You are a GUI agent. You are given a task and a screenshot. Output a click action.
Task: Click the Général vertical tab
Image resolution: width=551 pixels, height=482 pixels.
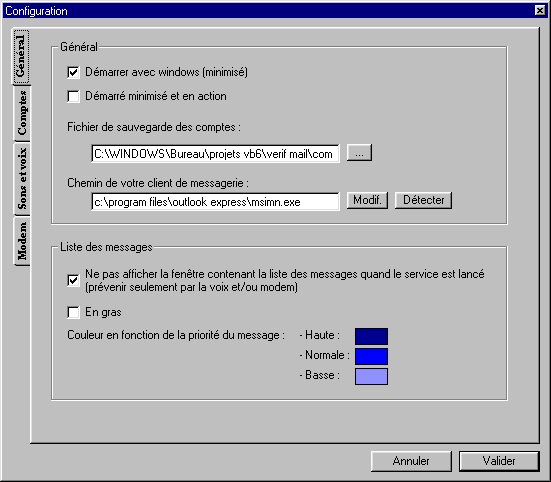click(21, 56)
